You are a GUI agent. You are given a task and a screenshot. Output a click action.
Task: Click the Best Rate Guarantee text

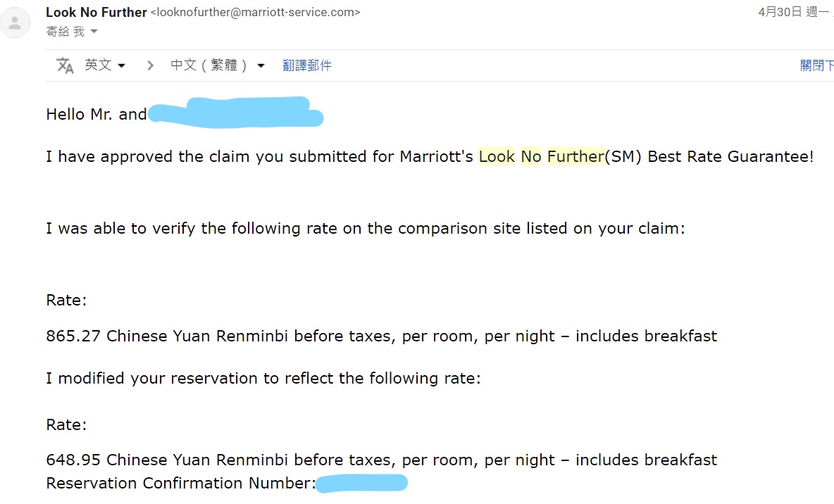click(x=730, y=156)
